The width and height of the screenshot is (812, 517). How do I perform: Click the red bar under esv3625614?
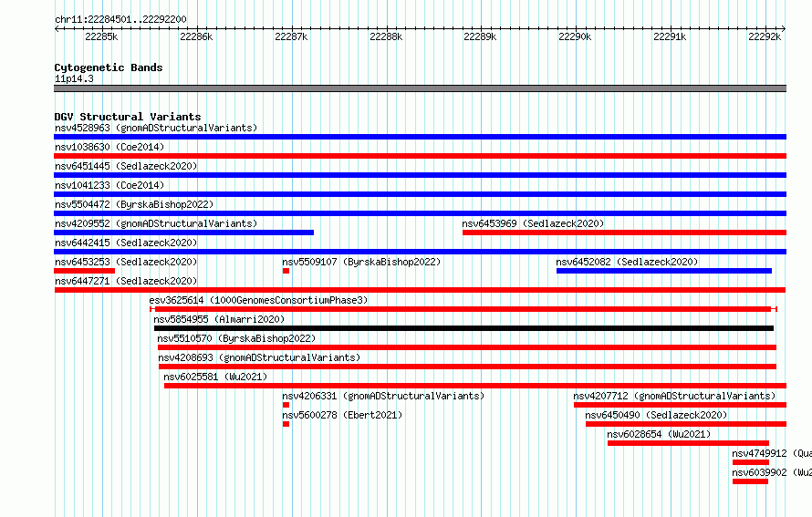(463, 309)
